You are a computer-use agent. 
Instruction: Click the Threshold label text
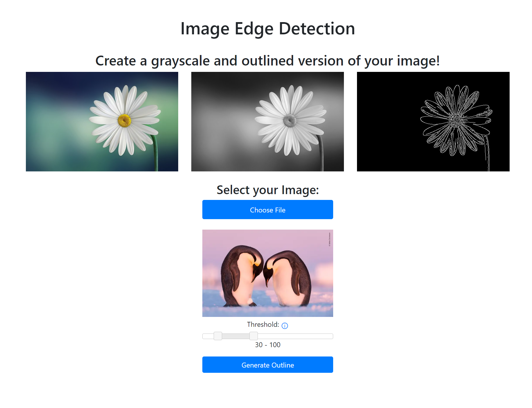point(263,324)
